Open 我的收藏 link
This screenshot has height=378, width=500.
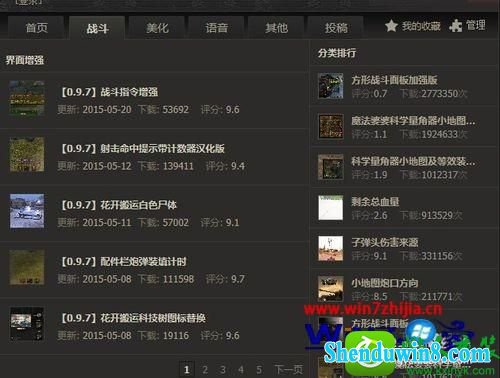coord(421,26)
